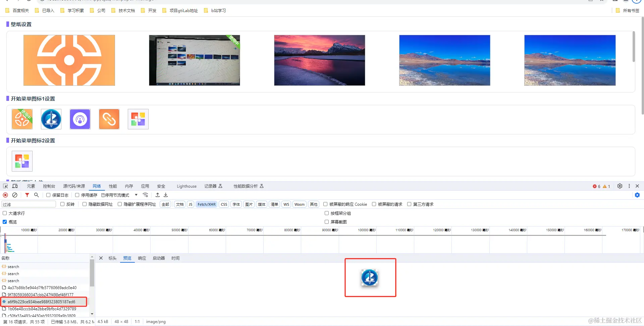The image size is (644, 326).
Task: Close the request preview pane
Action: point(101,258)
